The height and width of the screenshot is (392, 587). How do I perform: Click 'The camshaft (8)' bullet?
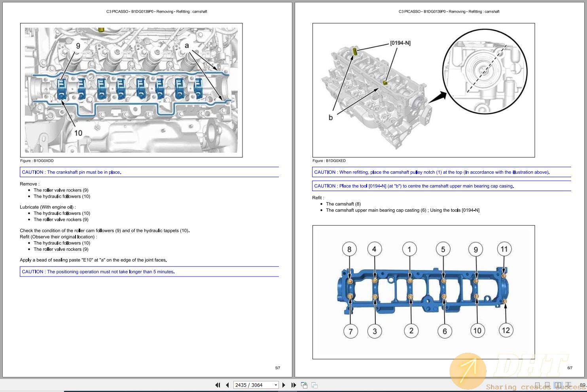point(343,204)
